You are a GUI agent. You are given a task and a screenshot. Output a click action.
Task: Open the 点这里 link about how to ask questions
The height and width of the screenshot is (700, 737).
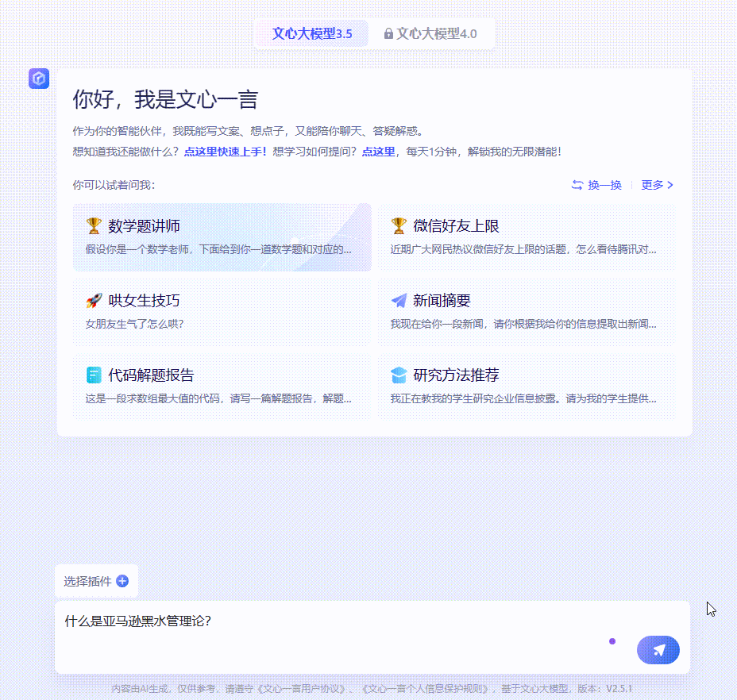pyautogui.click(x=378, y=152)
